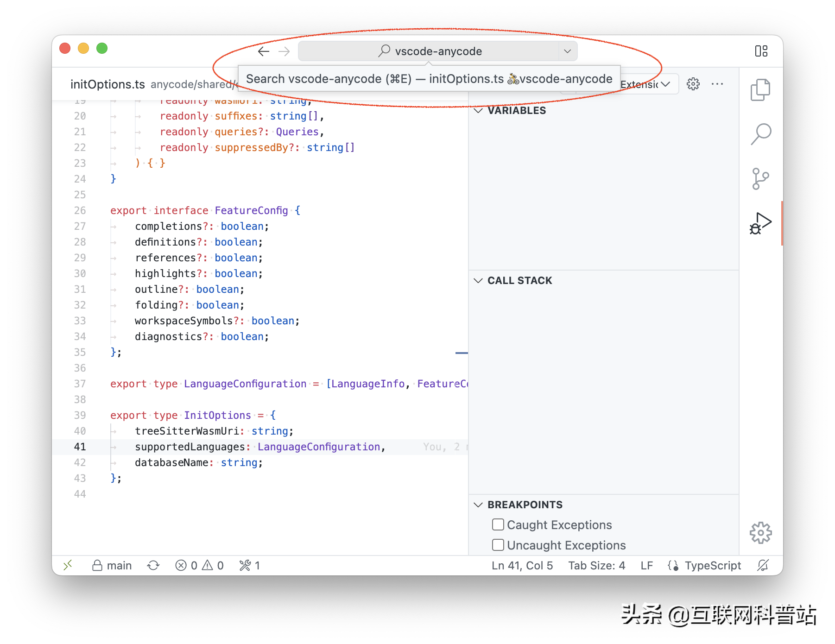
Task: Toggle notifications bell in status bar
Action: click(763, 565)
